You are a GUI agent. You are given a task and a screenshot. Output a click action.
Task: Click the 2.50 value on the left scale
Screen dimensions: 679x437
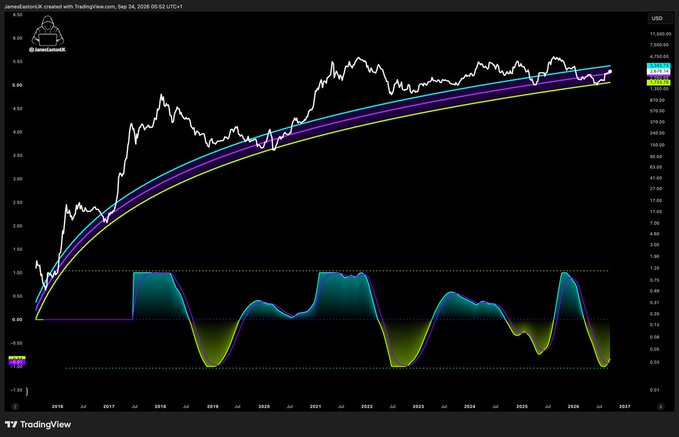(x=17, y=203)
